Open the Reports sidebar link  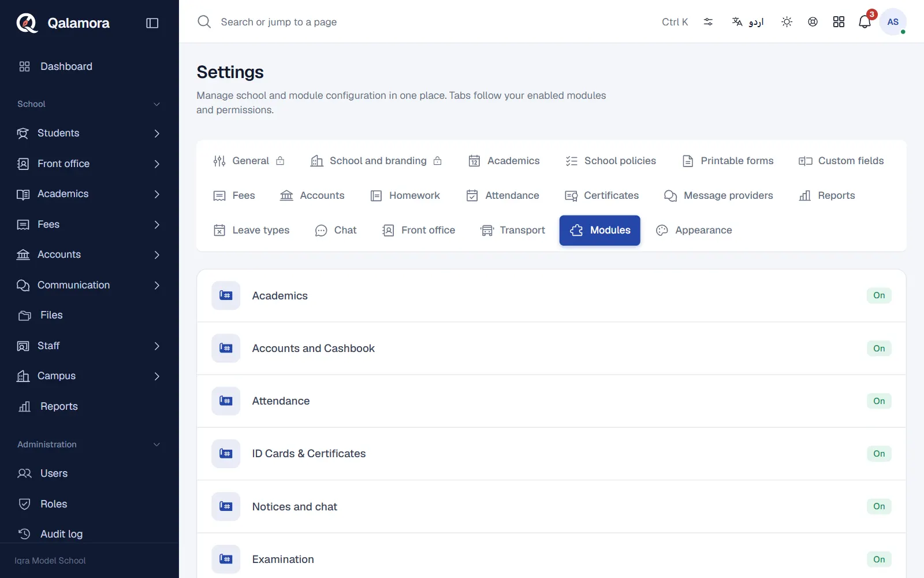90,406
